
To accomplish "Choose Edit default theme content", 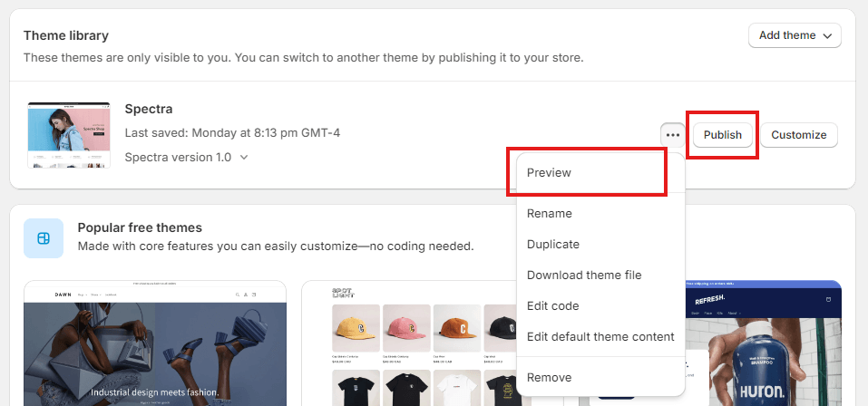I will [x=600, y=337].
